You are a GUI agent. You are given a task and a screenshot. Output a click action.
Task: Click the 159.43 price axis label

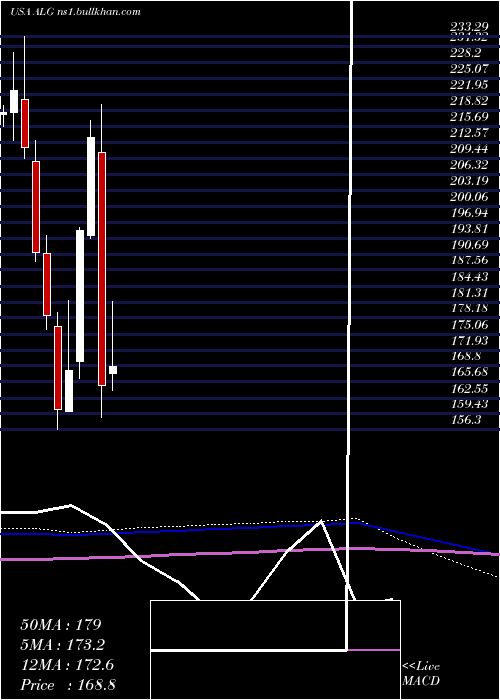[469, 404]
